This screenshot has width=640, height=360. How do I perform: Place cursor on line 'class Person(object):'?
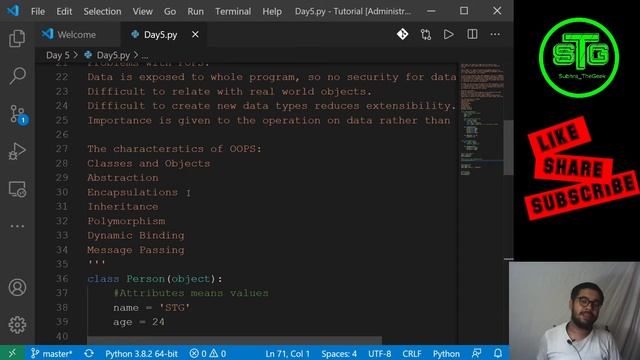(155, 279)
